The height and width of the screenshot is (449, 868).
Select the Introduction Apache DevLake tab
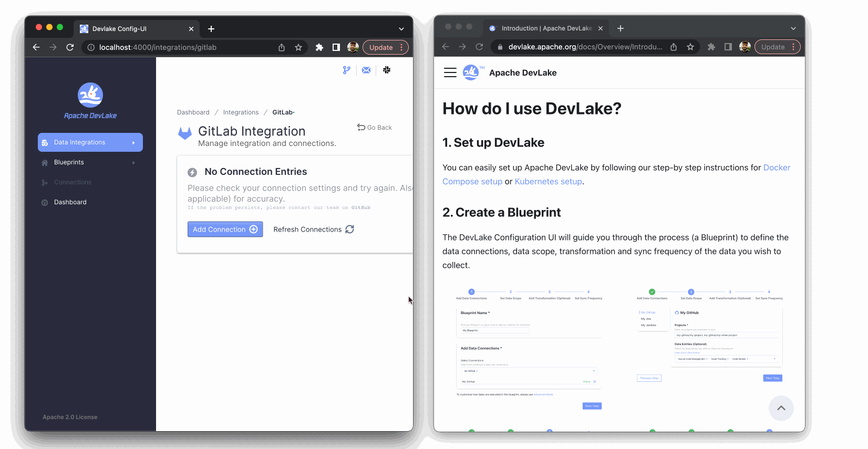(546, 28)
